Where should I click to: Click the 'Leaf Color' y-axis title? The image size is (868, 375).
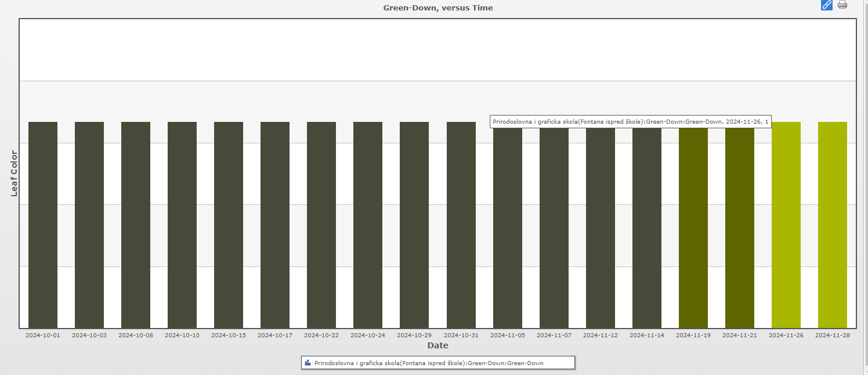tap(15, 174)
